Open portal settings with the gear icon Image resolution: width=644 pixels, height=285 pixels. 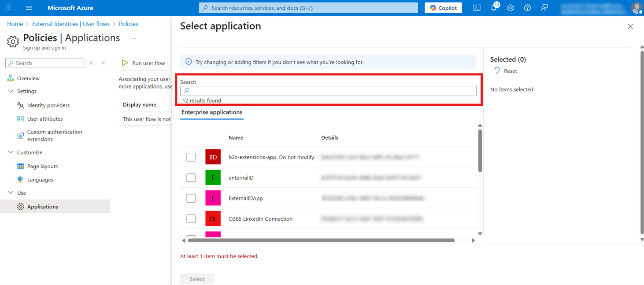click(x=511, y=7)
